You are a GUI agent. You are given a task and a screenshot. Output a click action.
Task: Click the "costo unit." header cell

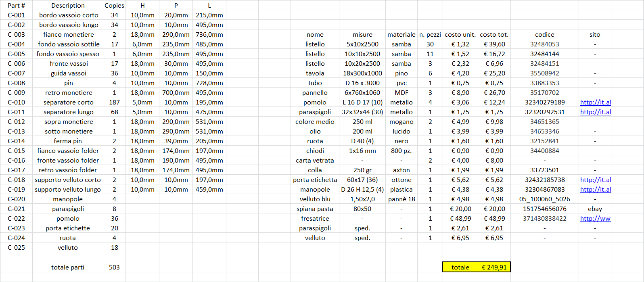coord(460,35)
